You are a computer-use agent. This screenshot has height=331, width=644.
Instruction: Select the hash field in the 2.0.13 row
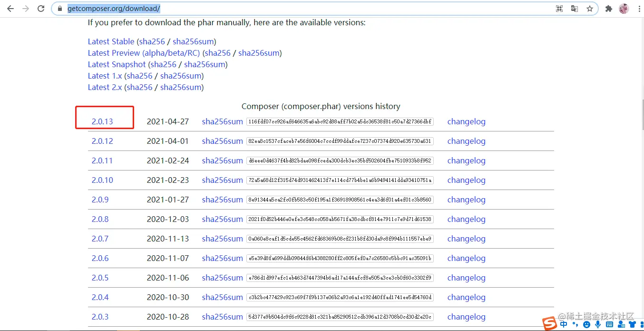[x=340, y=121]
